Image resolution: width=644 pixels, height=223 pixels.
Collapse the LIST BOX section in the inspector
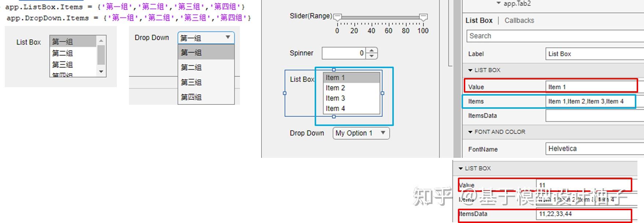(470, 70)
